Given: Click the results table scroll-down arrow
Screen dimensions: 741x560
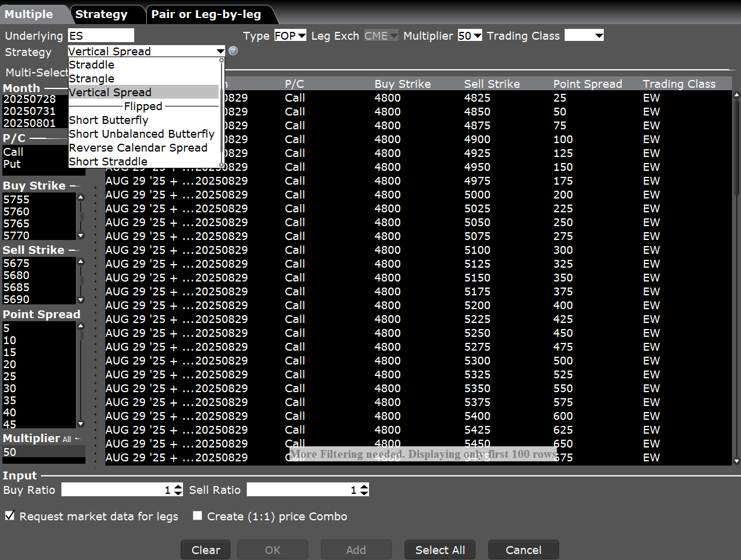Looking at the screenshot, I should point(736,461).
